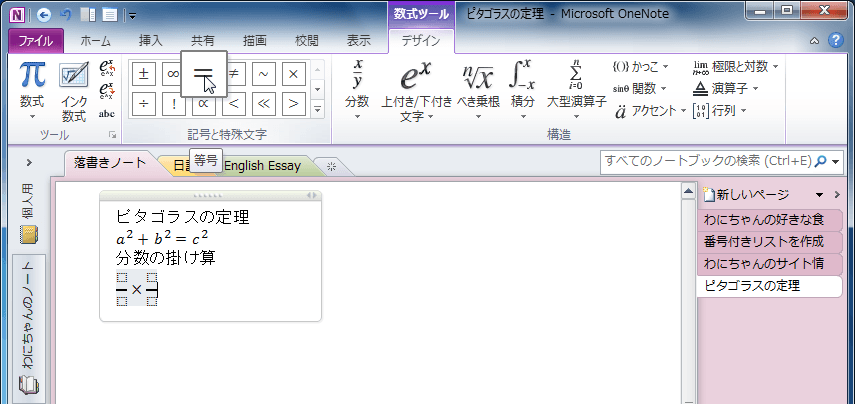Open the 落書きノート section tab
Image resolution: width=855 pixels, height=404 pixels.
click(110, 163)
